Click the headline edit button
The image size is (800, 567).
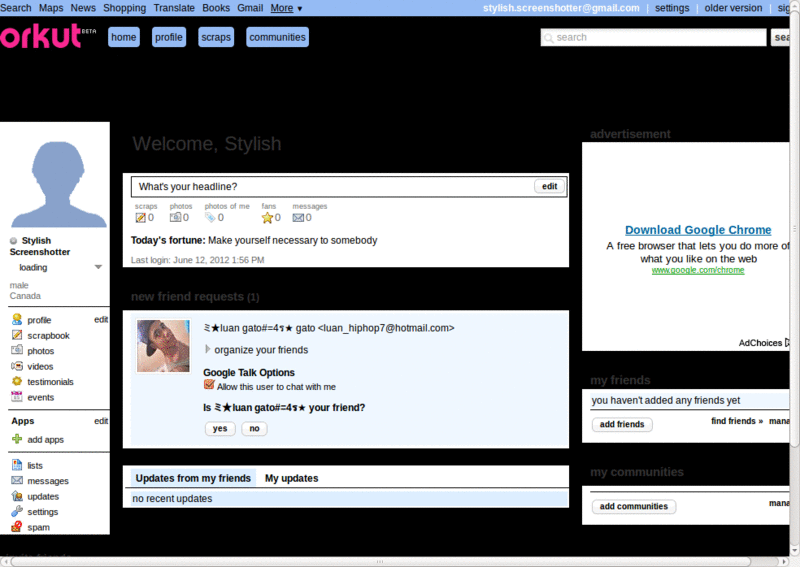[x=549, y=186]
